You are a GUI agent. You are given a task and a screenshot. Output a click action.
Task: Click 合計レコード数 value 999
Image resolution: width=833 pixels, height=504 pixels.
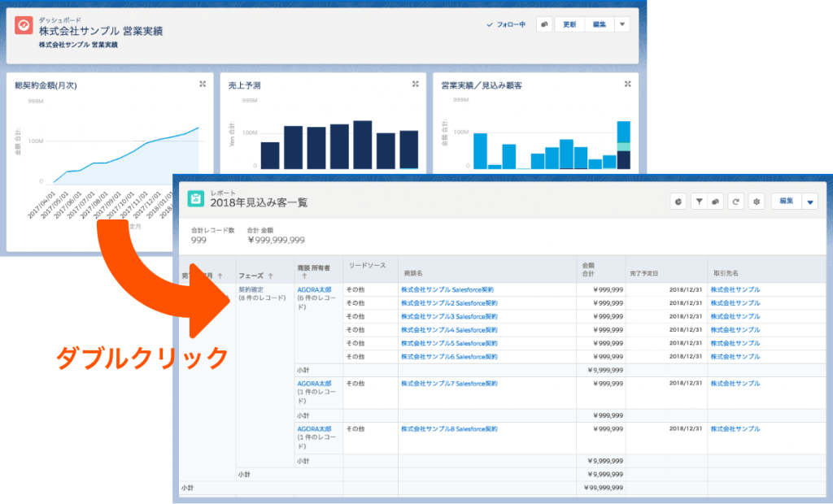(198, 240)
